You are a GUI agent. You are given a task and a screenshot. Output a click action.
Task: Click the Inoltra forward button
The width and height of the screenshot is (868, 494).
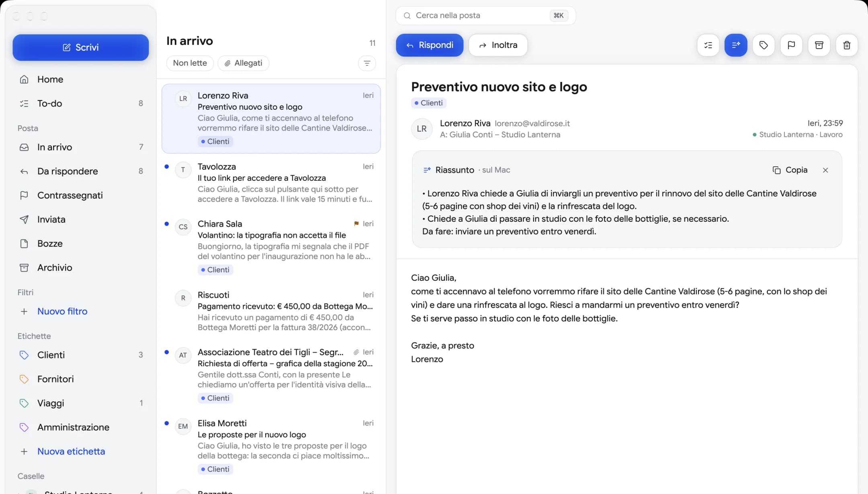coord(498,45)
